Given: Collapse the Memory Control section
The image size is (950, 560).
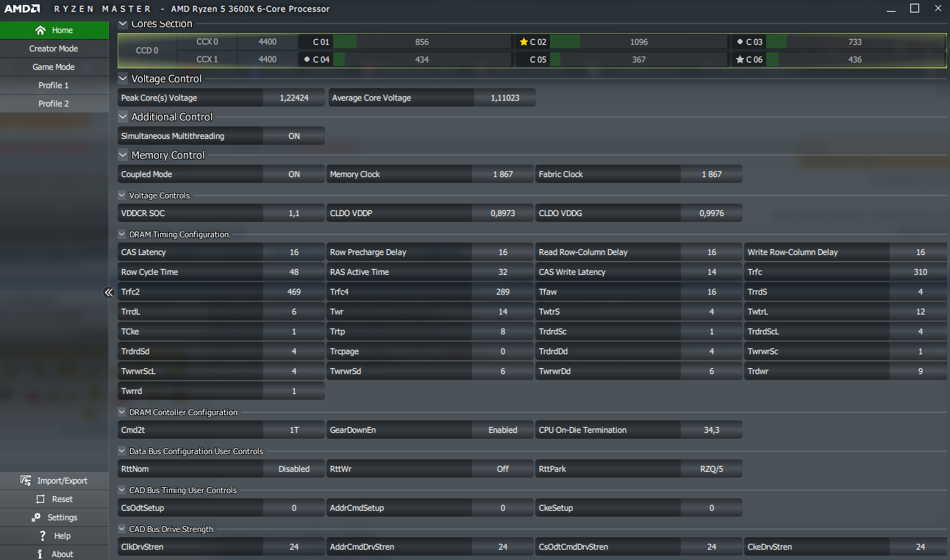Looking at the screenshot, I should pos(123,155).
